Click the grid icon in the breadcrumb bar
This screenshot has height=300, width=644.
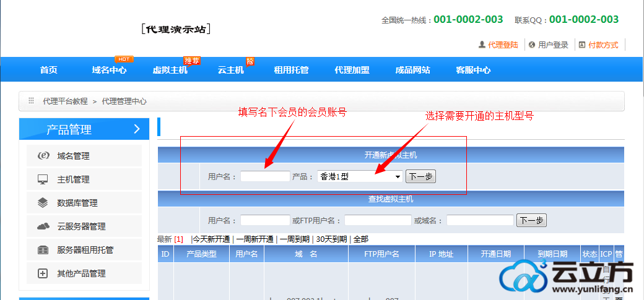pyautogui.click(x=31, y=101)
